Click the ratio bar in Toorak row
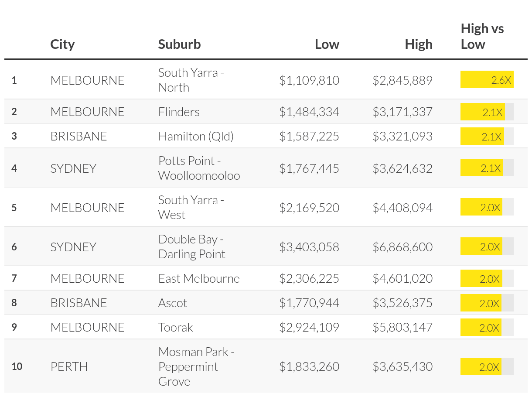The width and height of the screenshot is (532, 397). coord(487,328)
